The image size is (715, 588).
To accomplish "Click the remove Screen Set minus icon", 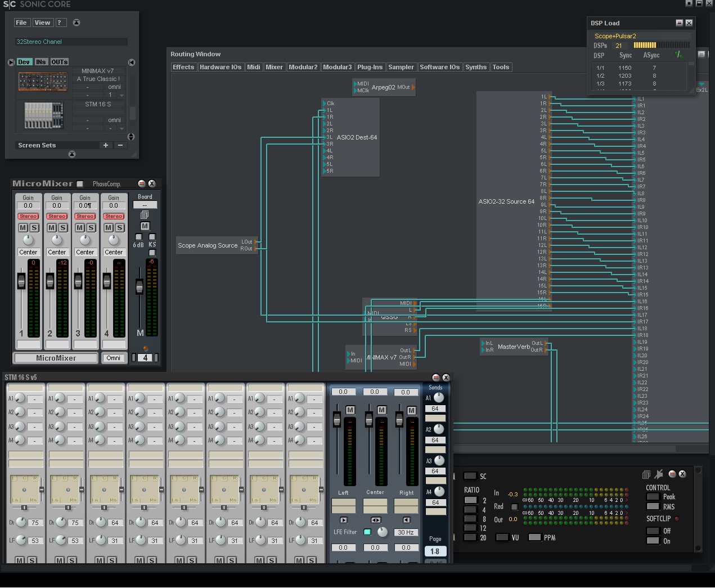I will [120, 145].
